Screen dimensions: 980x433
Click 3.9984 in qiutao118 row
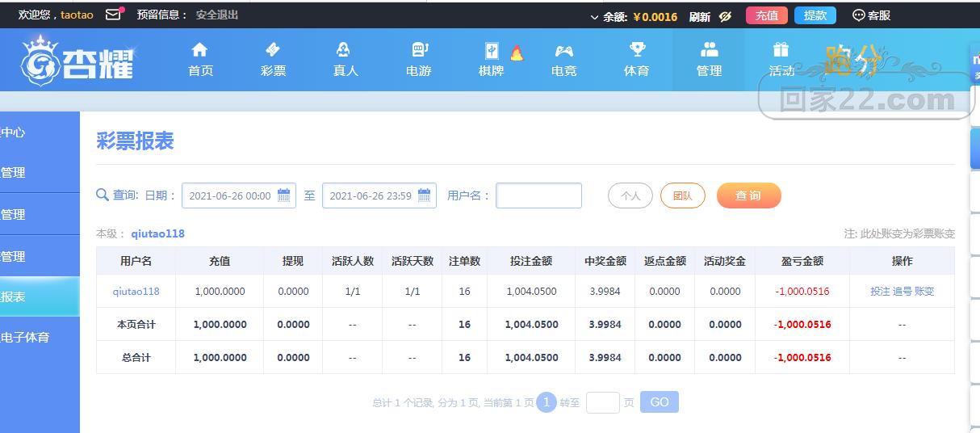pyautogui.click(x=605, y=291)
